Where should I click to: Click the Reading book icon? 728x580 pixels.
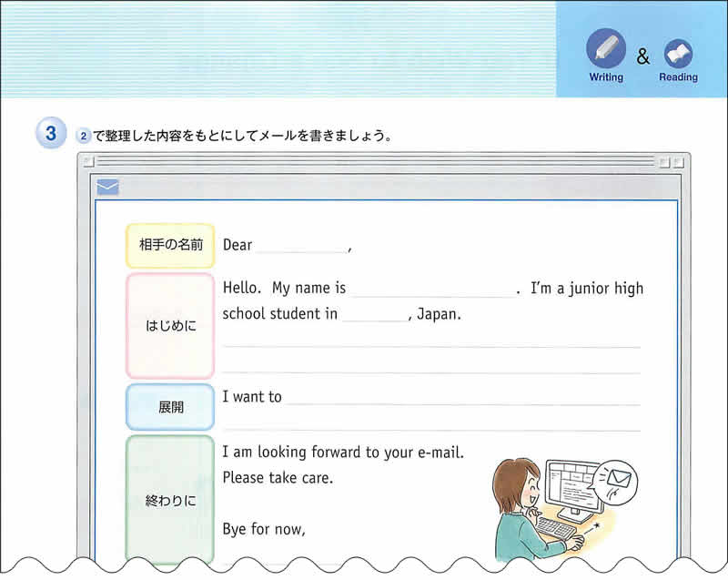(x=677, y=54)
